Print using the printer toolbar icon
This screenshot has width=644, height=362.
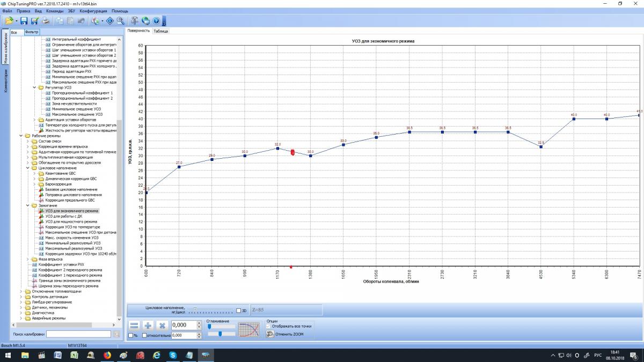click(46, 21)
